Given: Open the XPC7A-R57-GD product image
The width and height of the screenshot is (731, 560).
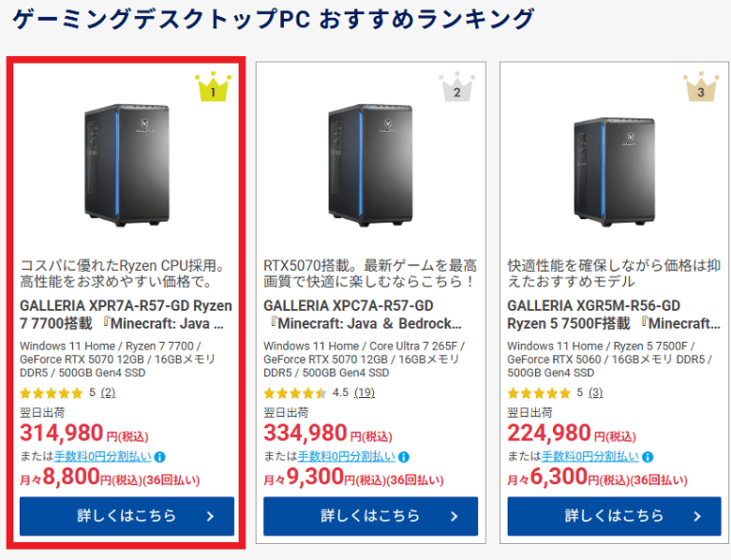Looking at the screenshot, I should (x=370, y=164).
